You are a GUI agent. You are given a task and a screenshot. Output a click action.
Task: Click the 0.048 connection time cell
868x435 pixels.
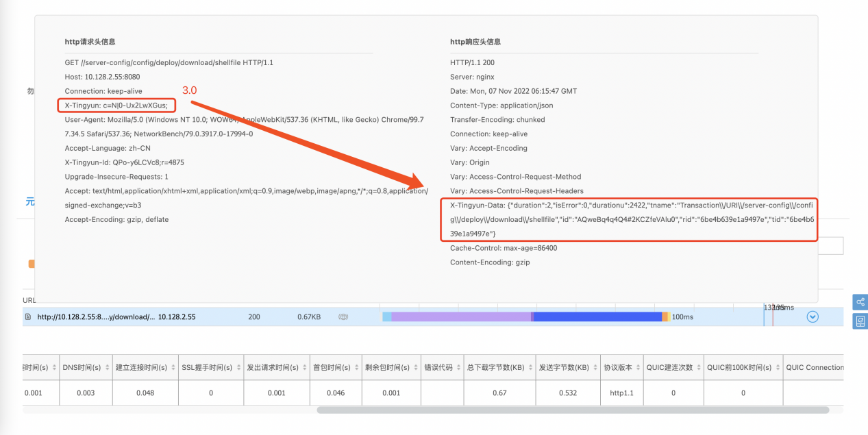[x=144, y=393]
